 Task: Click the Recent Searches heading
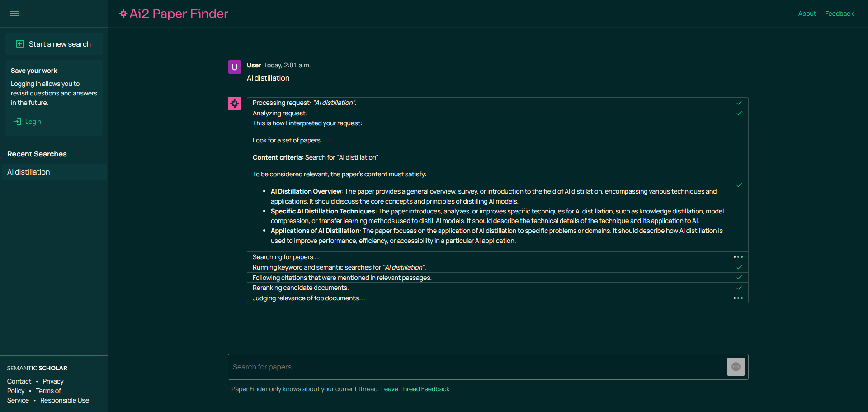point(37,154)
